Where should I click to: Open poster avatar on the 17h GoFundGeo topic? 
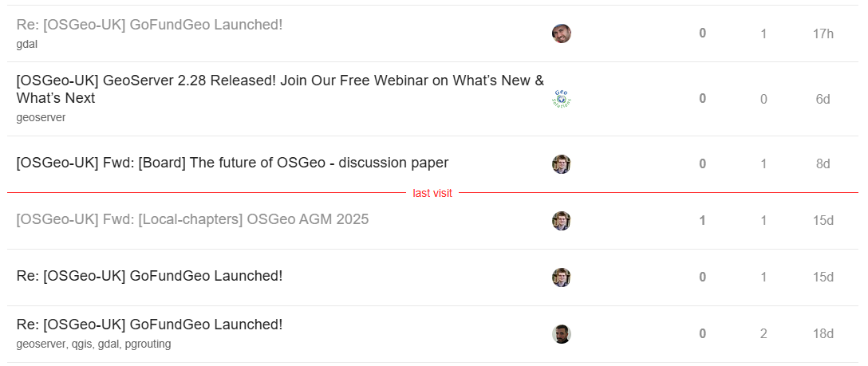pyautogui.click(x=561, y=33)
